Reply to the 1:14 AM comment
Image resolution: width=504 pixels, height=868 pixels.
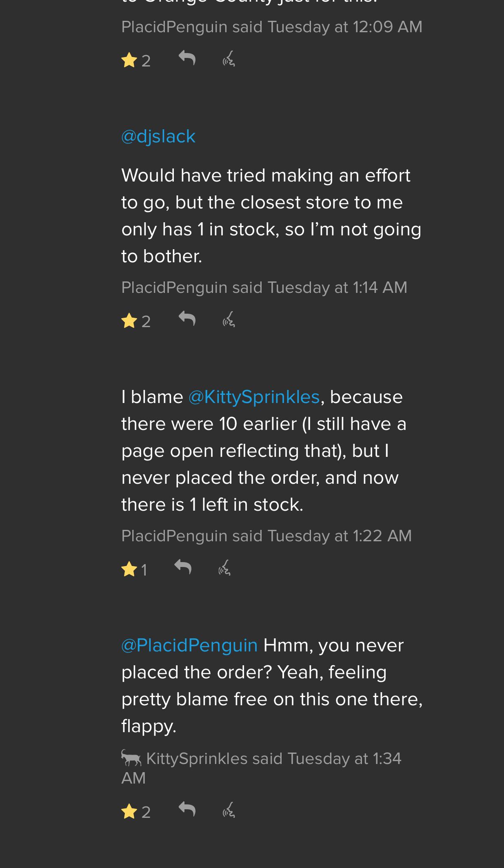(x=187, y=319)
